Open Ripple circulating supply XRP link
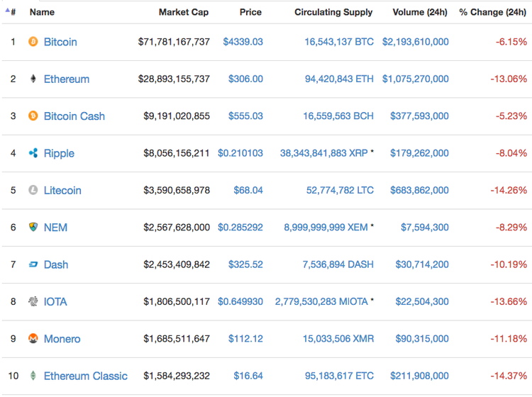Image resolution: width=532 pixels, height=397 pixels. (323, 153)
